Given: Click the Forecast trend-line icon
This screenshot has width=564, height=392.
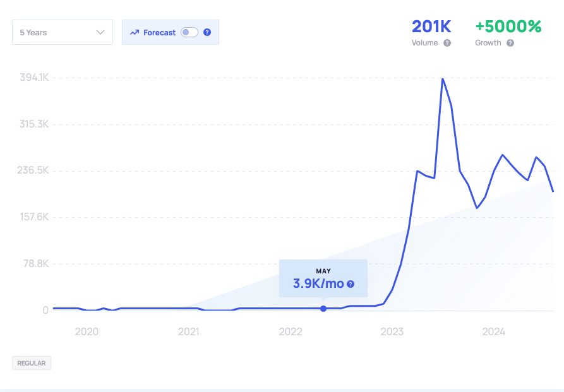Looking at the screenshot, I should tap(134, 32).
